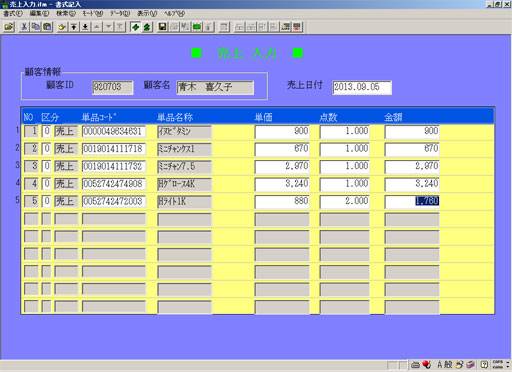Click the product code 0000049634631 in row 1
The height and width of the screenshot is (372, 512).
[114, 131]
